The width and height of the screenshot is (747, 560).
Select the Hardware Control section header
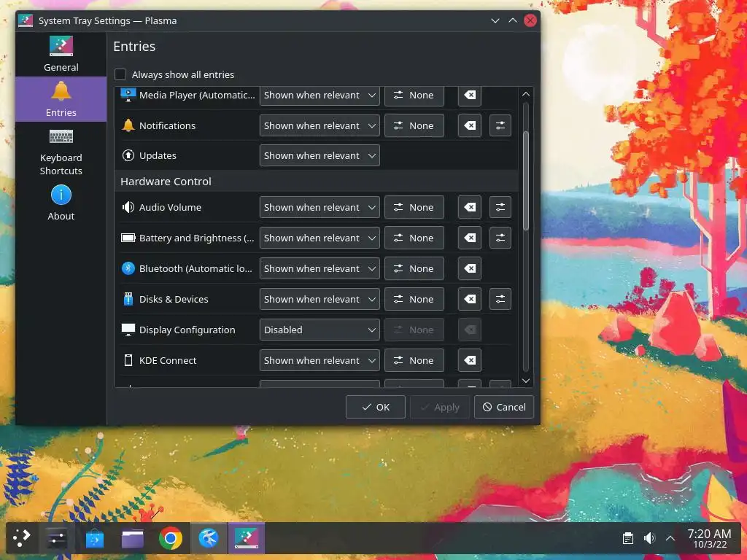(317, 182)
